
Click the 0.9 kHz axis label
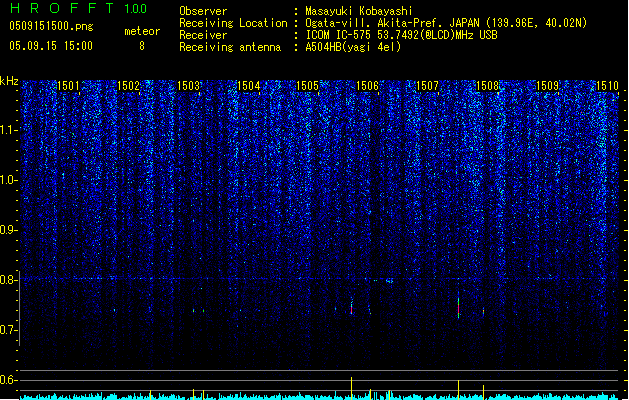coord(9,230)
